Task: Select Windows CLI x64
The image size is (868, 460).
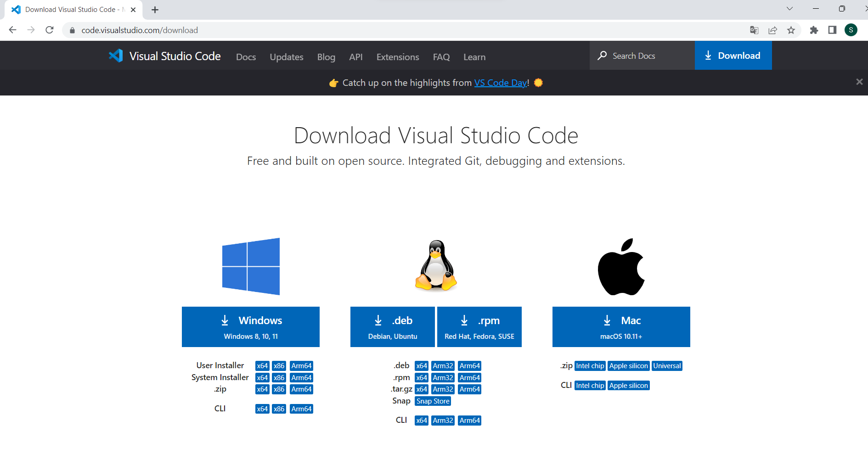Action: coord(262,409)
